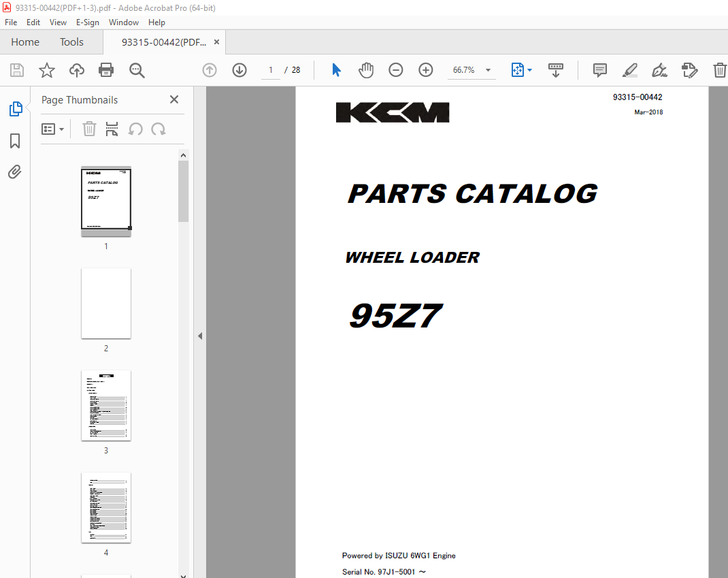This screenshot has width=728, height=578.
Task: Select the page 1 thumbnail
Action: click(x=106, y=201)
